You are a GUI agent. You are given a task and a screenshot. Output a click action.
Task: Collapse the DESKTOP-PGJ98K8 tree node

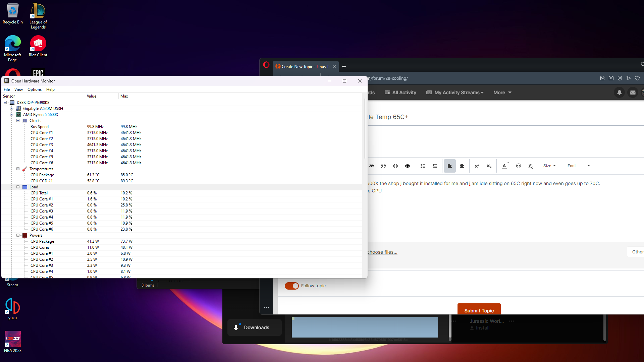[x=5, y=103]
